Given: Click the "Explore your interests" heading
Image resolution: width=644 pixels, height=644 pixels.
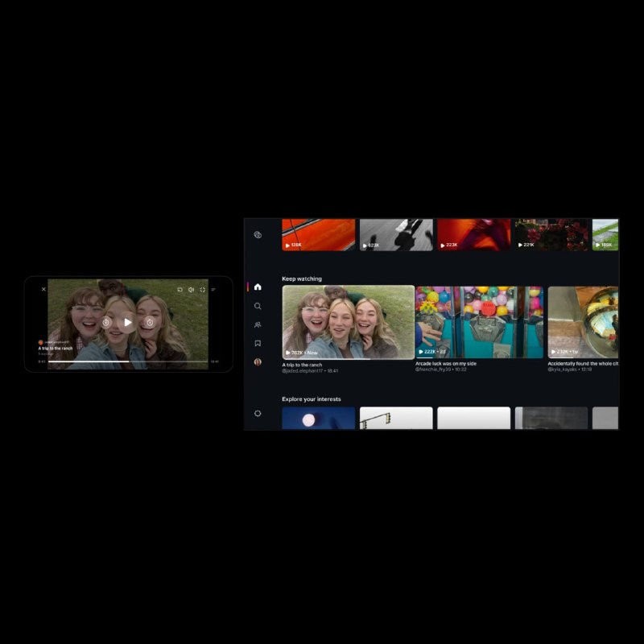Looking at the screenshot, I should tap(312, 399).
